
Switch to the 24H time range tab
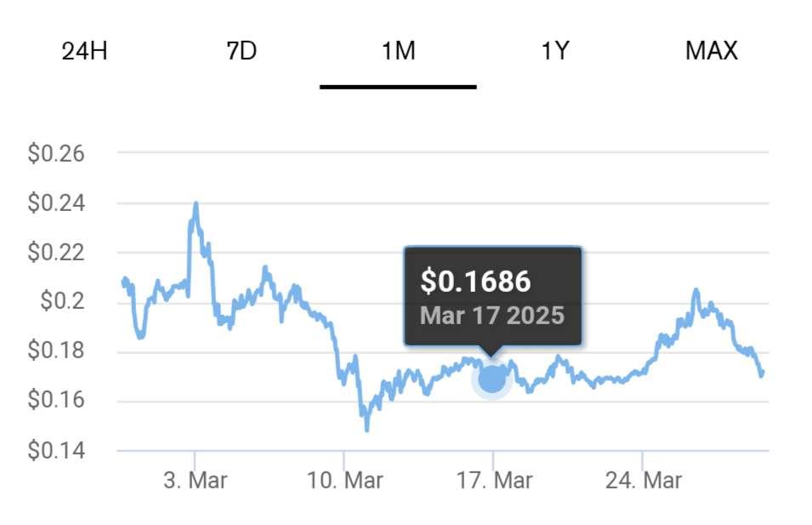(x=85, y=51)
